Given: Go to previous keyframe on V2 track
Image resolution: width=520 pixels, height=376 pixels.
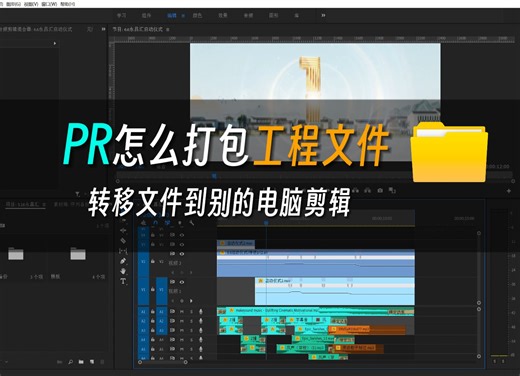Looking at the screenshot, I should [x=172, y=272].
